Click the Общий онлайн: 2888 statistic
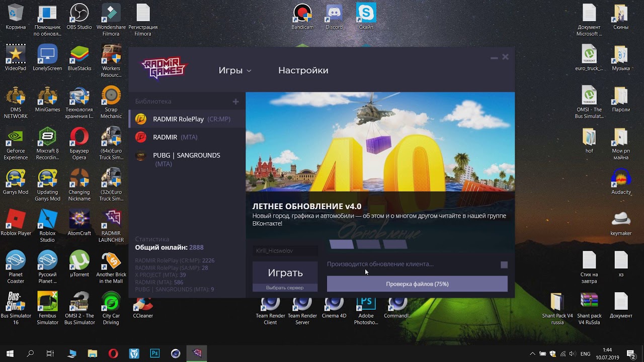644x362 pixels. [x=169, y=247]
